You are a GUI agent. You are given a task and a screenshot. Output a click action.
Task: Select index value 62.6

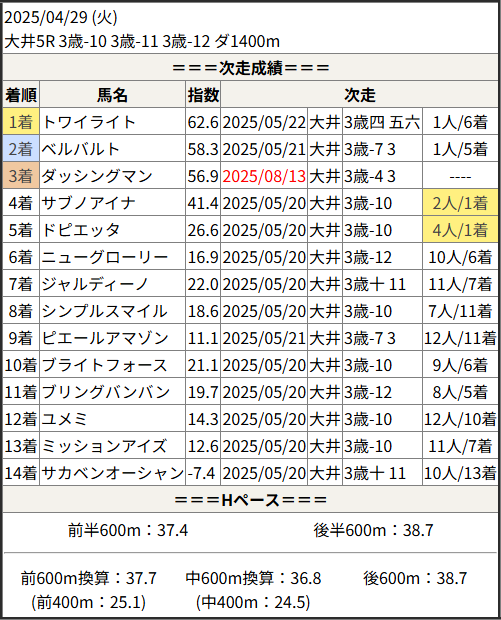point(203,122)
